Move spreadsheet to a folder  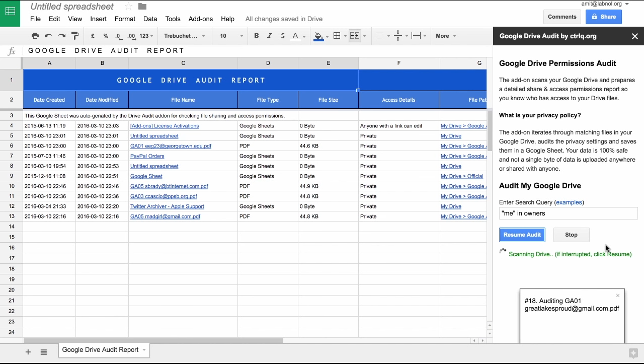coord(142,7)
